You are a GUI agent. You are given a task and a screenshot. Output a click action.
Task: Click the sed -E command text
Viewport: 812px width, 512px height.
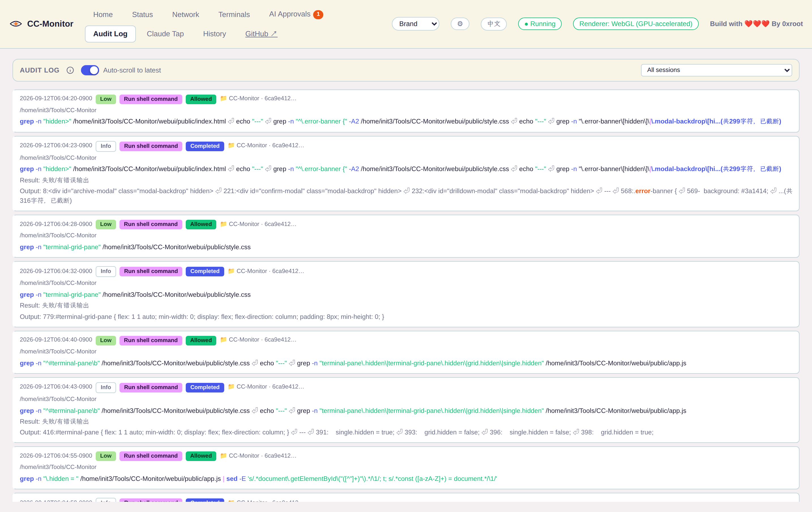point(362,479)
